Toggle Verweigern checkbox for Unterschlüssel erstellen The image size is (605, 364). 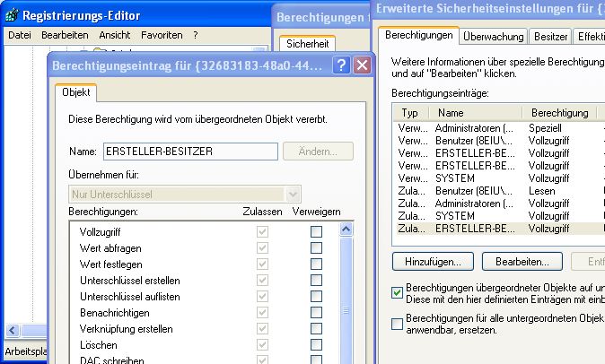[316, 280]
